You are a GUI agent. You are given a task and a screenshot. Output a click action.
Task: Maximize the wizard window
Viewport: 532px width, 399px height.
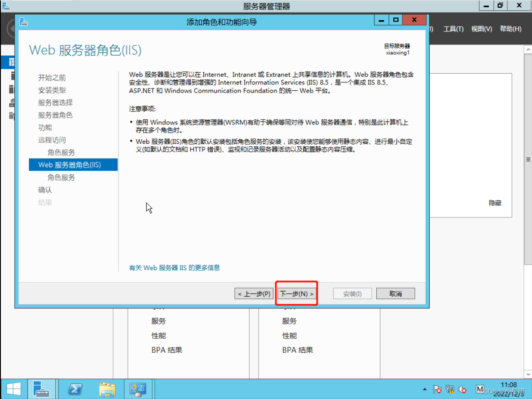pos(396,20)
